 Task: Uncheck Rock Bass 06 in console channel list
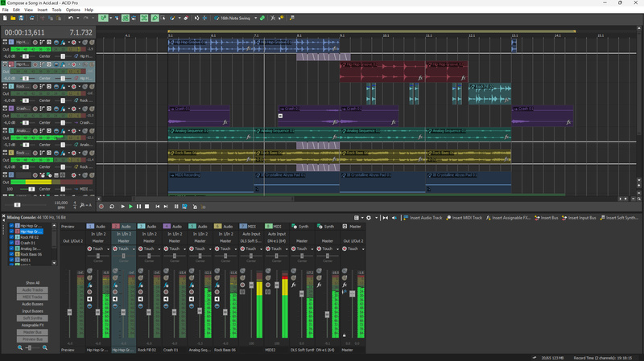(11, 254)
